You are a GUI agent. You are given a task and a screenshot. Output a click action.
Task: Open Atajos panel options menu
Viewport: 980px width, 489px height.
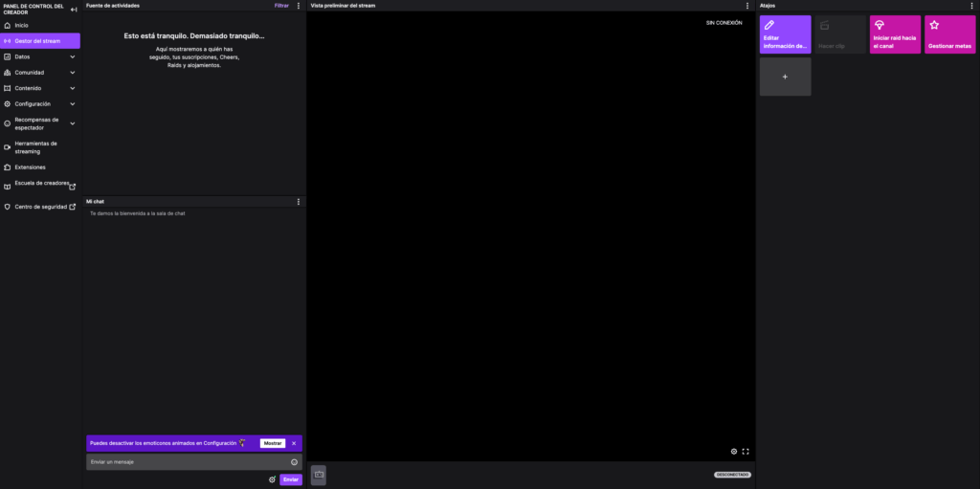(x=972, y=6)
